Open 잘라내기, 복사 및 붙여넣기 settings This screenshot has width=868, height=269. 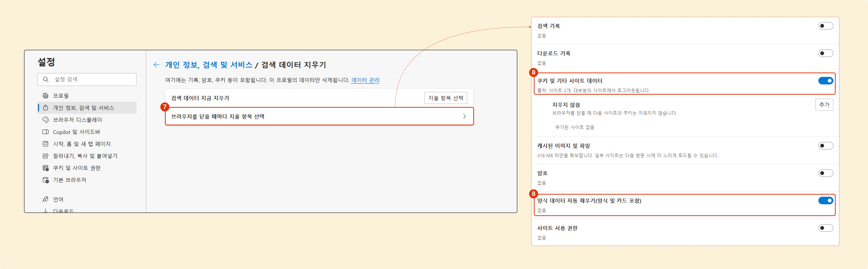pyautogui.click(x=85, y=156)
